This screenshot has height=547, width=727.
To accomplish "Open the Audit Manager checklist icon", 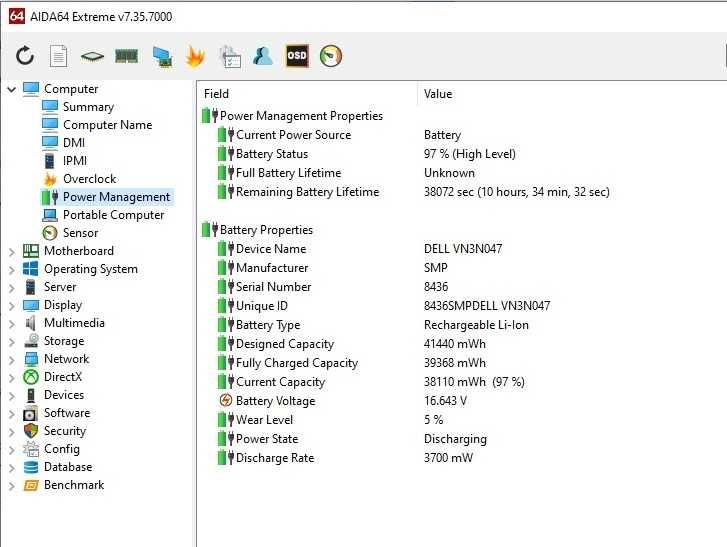I will 230,57.
